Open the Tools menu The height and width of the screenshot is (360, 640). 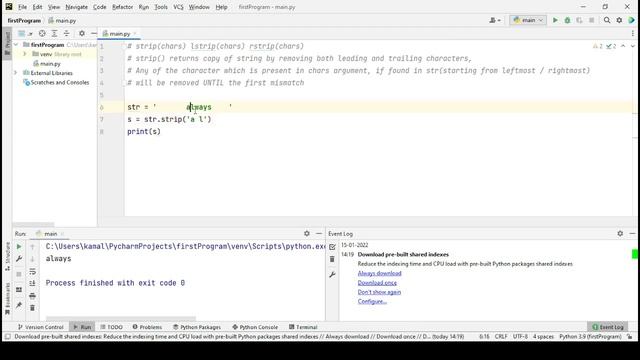[x=161, y=7]
